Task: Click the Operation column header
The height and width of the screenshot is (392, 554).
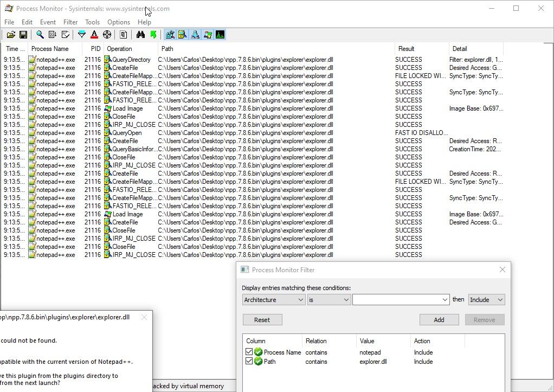Action: [x=131, y=49]
